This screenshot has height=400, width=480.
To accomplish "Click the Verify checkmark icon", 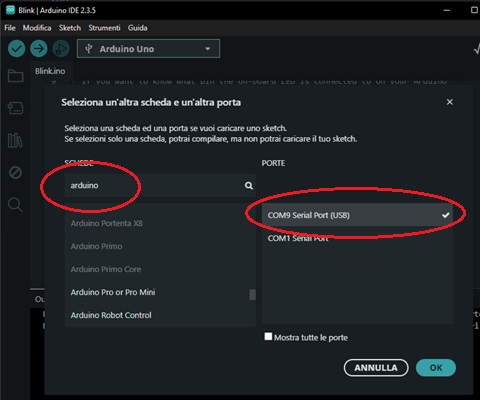I will tap(16, 49).
